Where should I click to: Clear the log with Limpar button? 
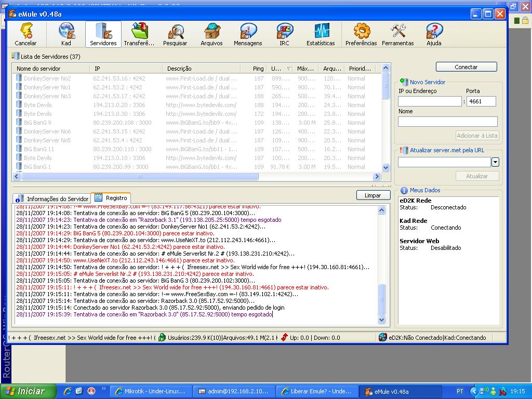373,195
